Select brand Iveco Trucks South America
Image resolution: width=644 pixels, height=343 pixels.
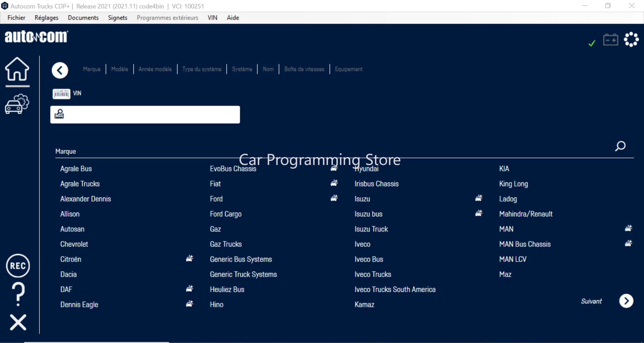pyautogui.click(x=395, y=289)
